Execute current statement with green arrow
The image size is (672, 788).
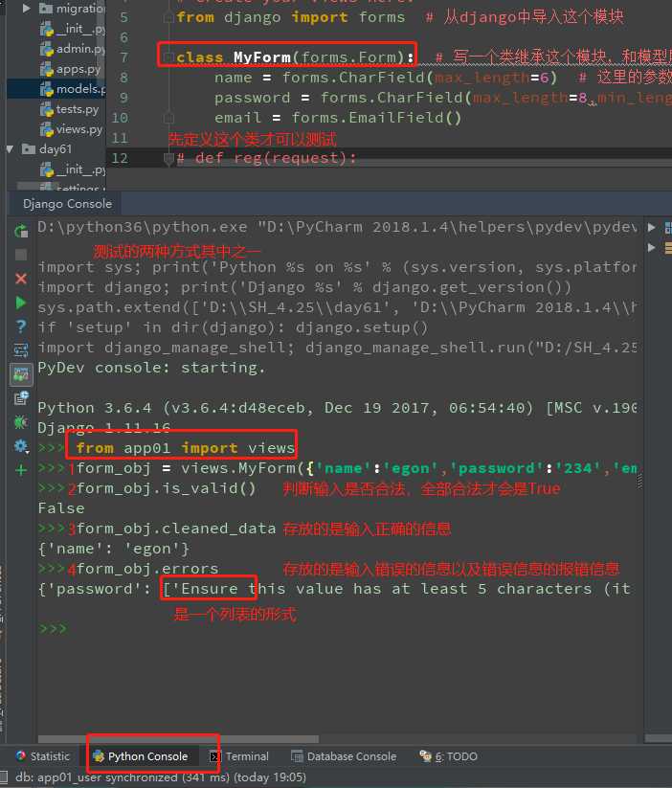click(21, 303)
